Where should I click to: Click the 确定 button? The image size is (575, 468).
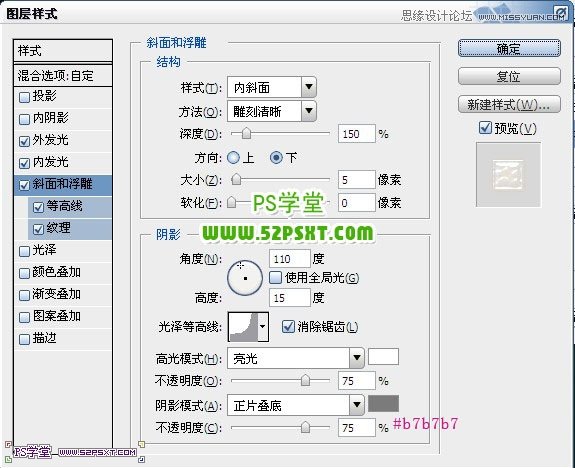[509, 48]
